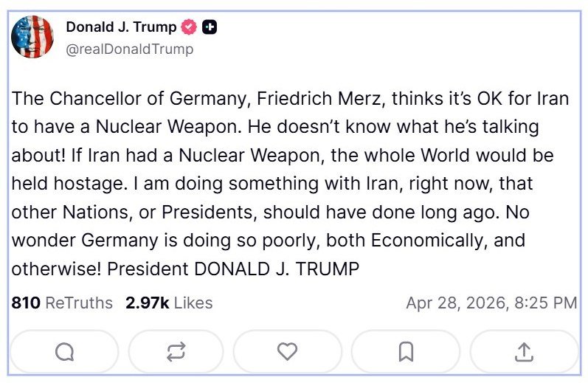
Task: Click the red verified checkmark badge
Action: click(x=190, y=27)
